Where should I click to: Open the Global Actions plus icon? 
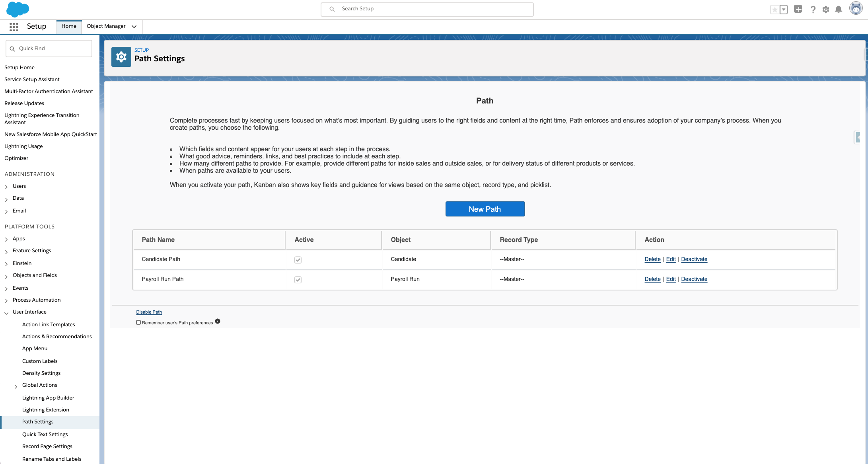[798, 9]
